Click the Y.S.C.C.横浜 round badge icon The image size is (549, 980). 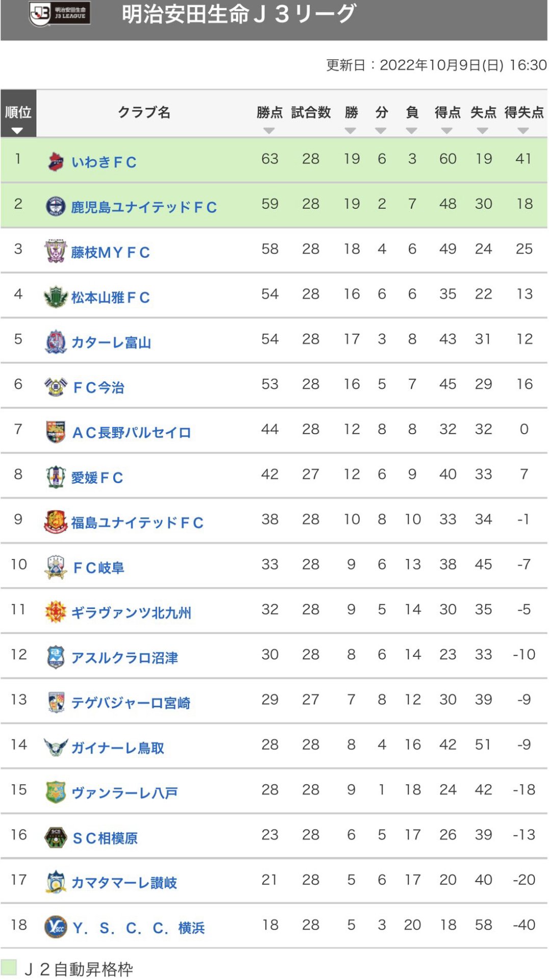[56, 927]
